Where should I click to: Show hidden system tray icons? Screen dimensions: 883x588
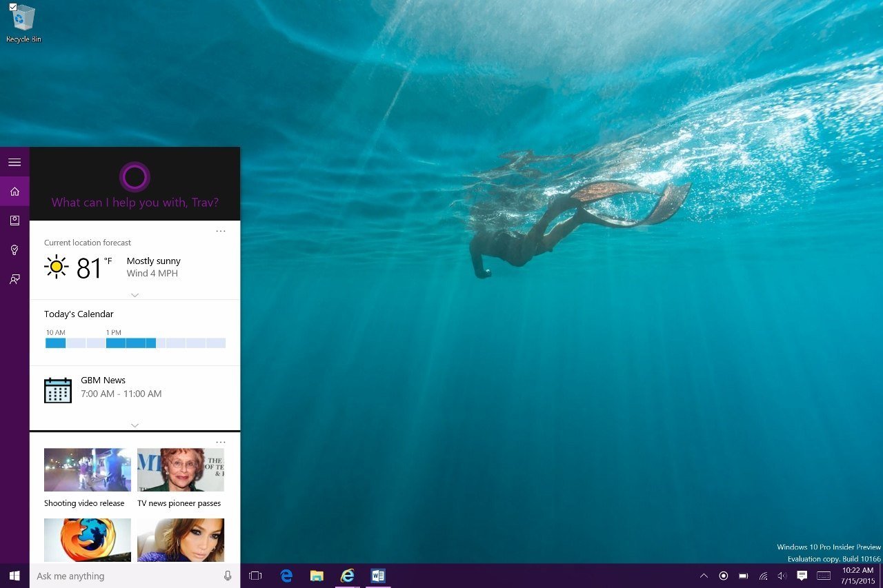pos(704,576)
